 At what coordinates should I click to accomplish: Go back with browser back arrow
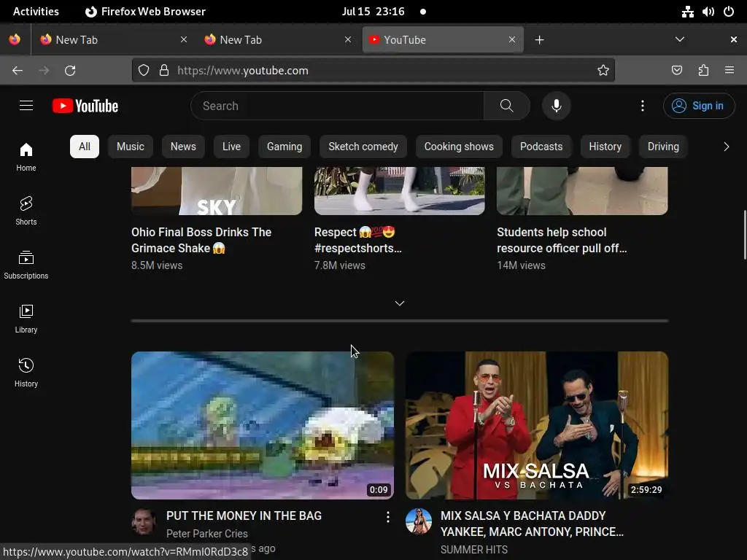[18, 71]
